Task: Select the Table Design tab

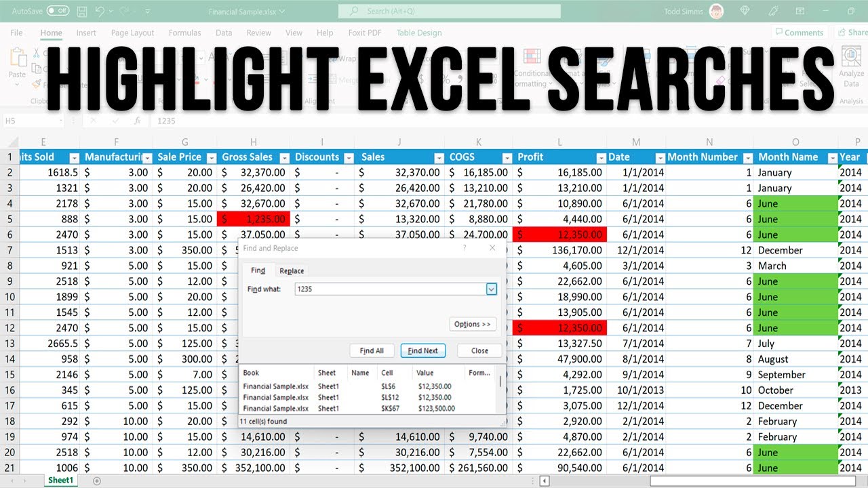Action: pyautogui.click(x=419, y=33)
